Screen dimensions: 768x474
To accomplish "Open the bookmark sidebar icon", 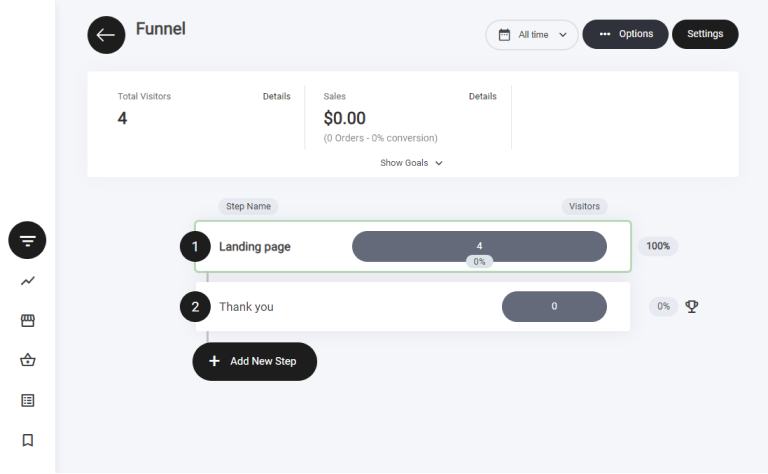I will tap(27, 440).
